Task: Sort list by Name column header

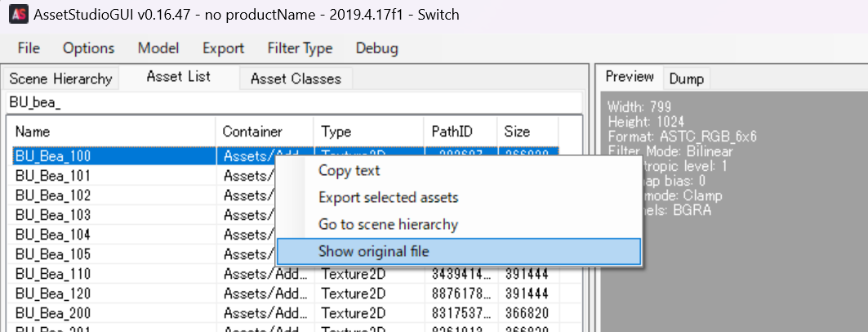Action: (x=111, y=132)
